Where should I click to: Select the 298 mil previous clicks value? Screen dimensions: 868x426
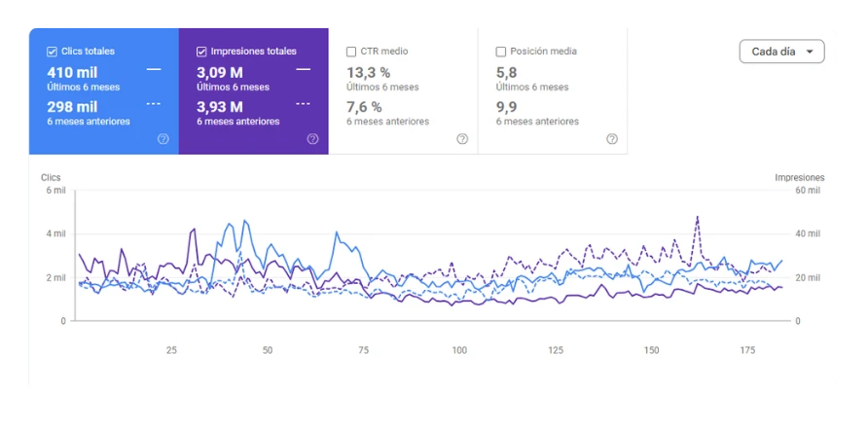pyautogui.click(x=73, y=107)
